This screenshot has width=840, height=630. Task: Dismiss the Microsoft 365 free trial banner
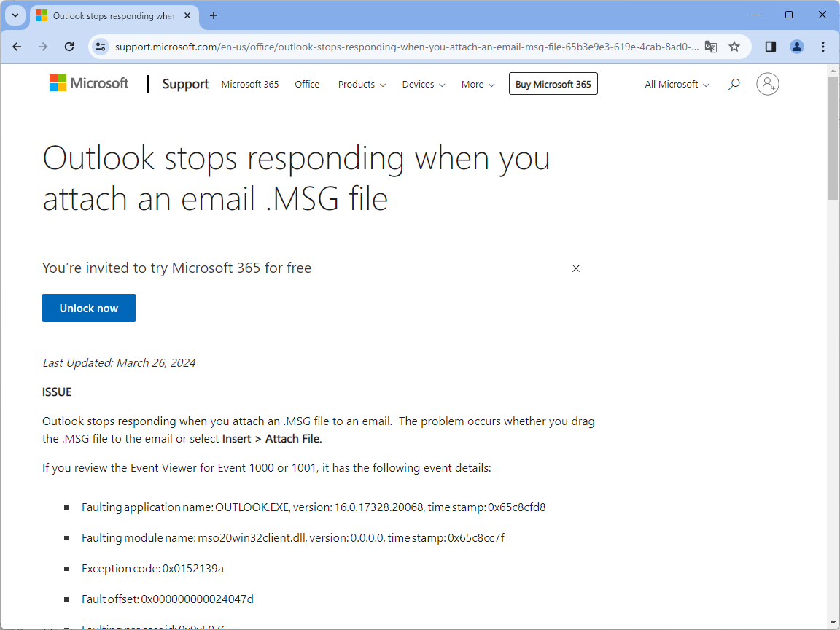tap(576, 268)
